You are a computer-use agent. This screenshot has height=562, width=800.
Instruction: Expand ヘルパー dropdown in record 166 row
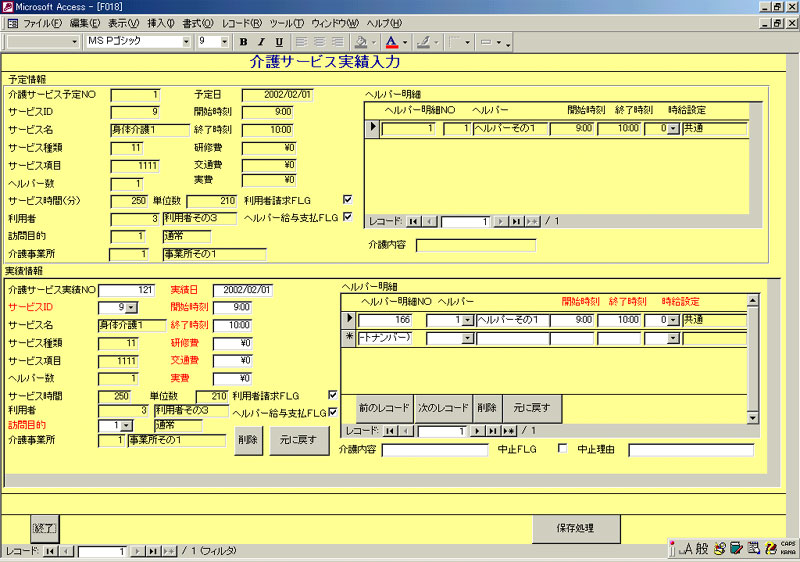(x=467, y=320)
